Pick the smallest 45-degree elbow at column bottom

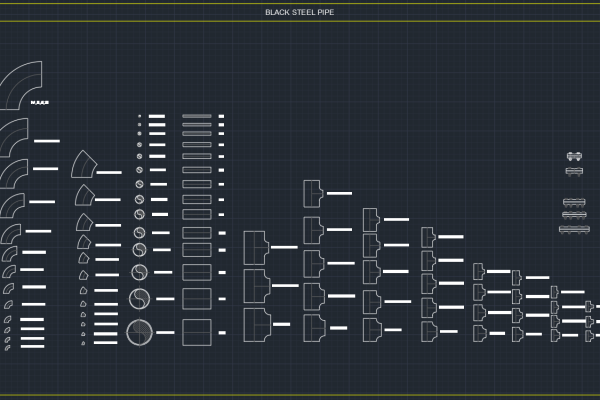coord(82,340)
